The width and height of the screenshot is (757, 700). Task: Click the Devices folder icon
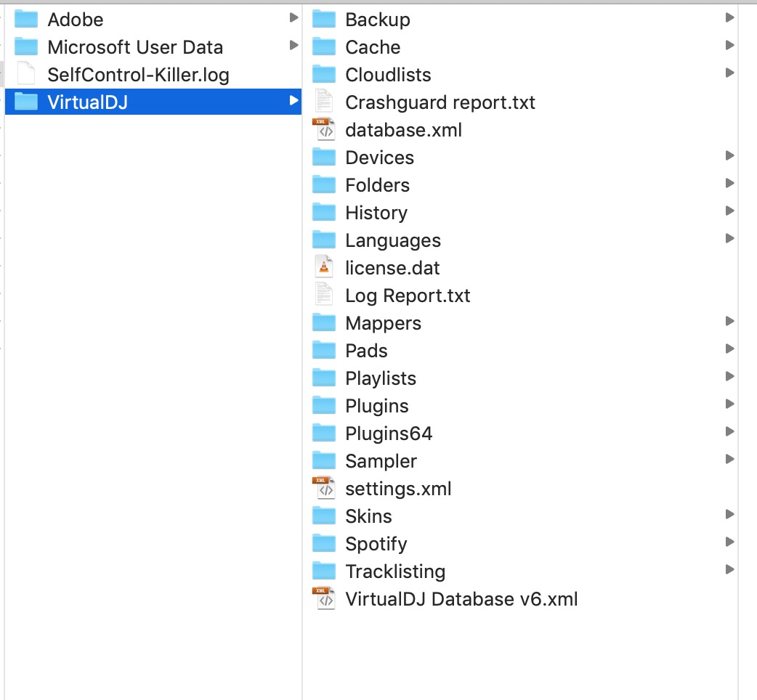[324, 158]
